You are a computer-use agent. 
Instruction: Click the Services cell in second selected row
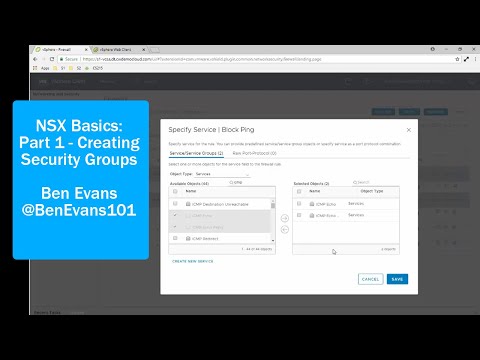pyautogui.click(x=356, y=215)
